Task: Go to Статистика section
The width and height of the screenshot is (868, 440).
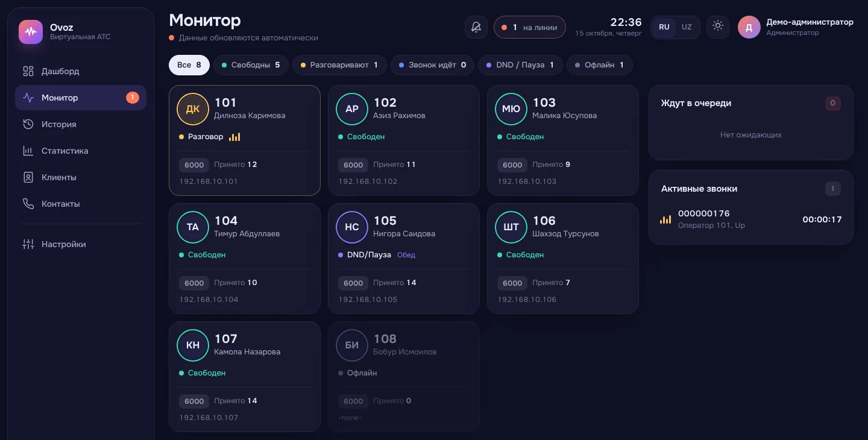Action: click(x=81, y=151)
